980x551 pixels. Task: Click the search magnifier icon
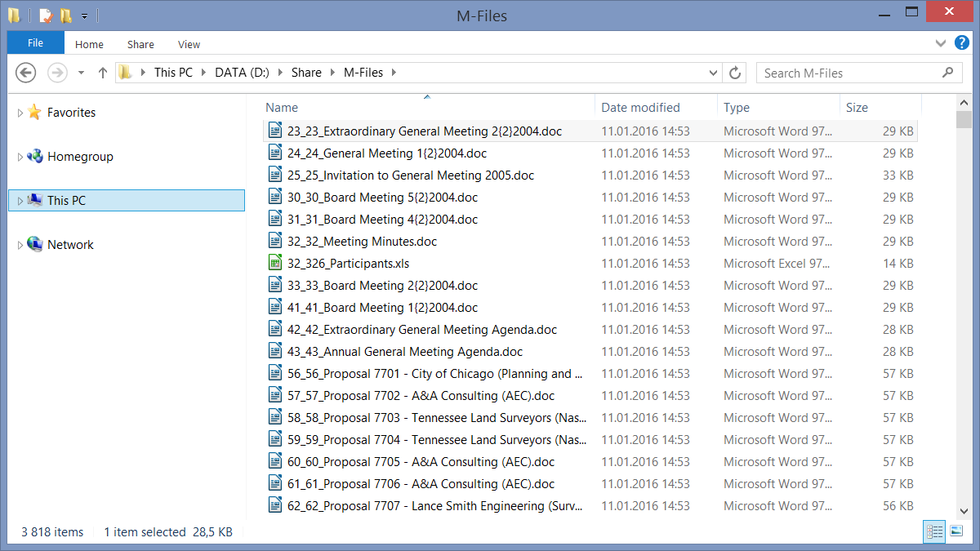(947, 73)
